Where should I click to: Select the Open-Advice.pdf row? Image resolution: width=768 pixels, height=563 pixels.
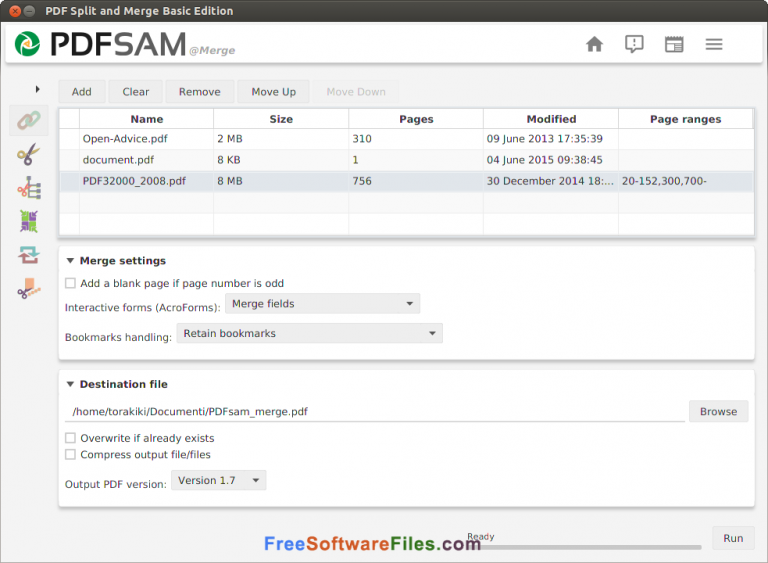click(x=406, y=139)
